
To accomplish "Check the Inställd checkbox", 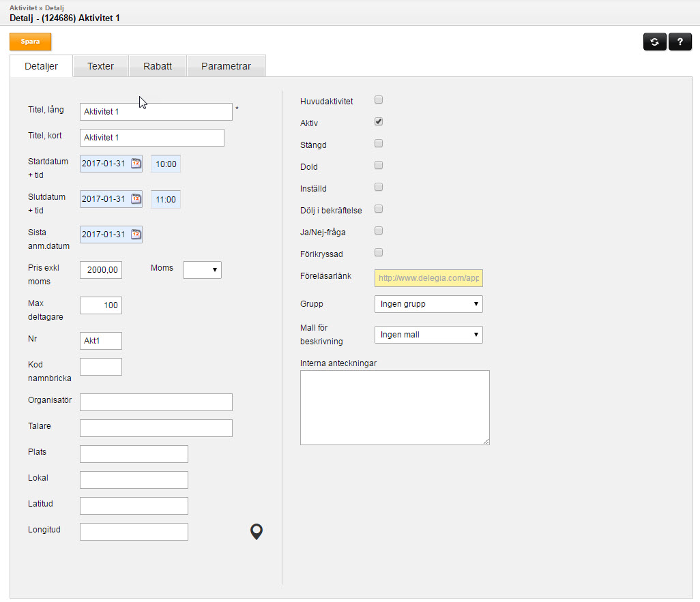I will 379,187.
